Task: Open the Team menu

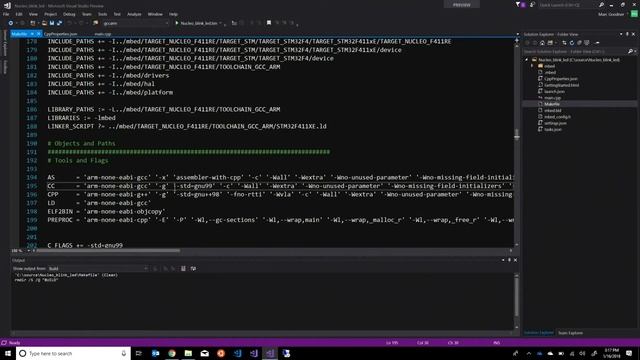Action: click(x=87, y=14)
